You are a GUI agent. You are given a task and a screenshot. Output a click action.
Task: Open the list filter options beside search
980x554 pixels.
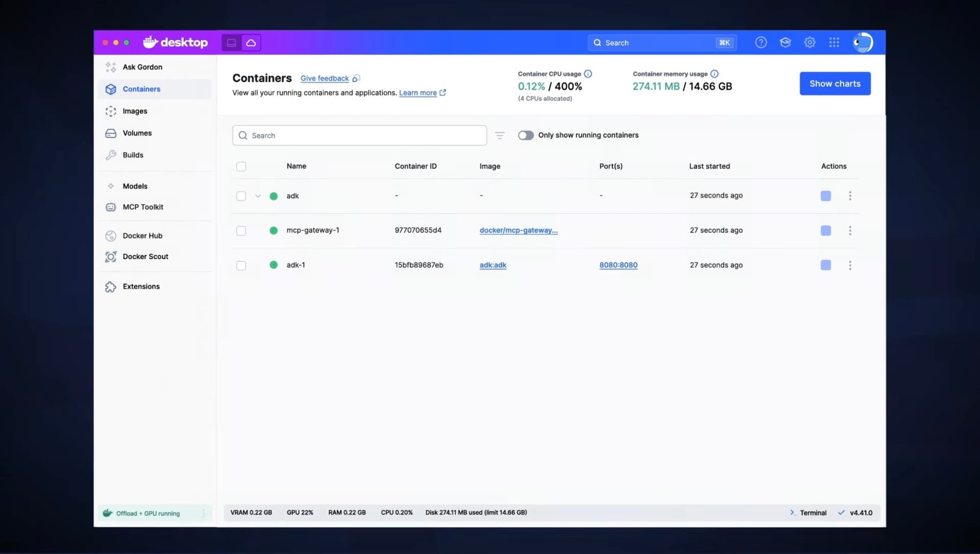[500, 135]
